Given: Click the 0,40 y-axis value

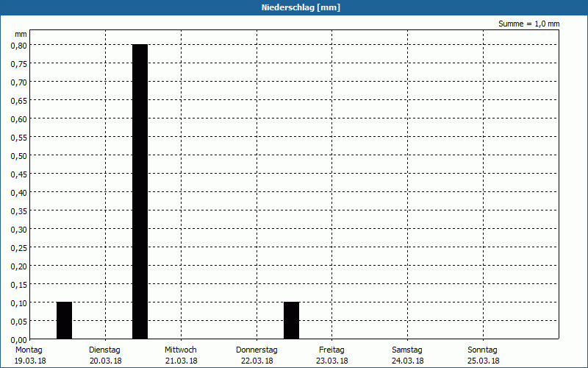Looking at the screenshot, I should 19,193.
